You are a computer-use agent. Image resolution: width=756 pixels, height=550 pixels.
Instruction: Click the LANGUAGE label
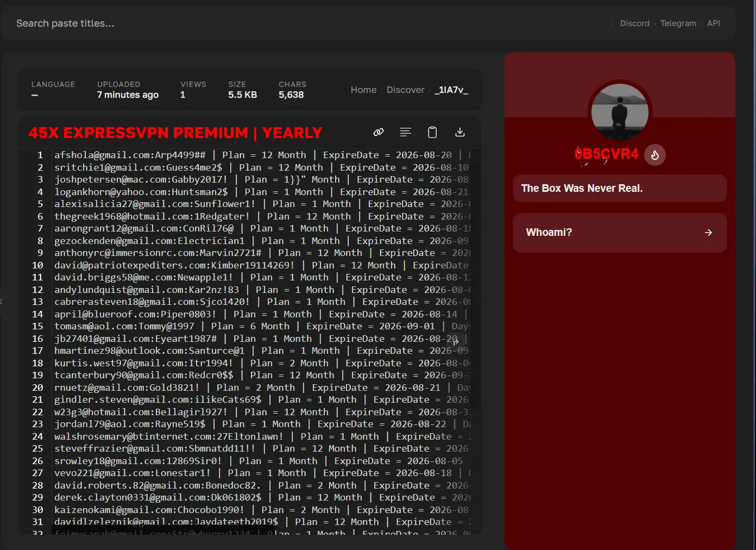point(53,84)
